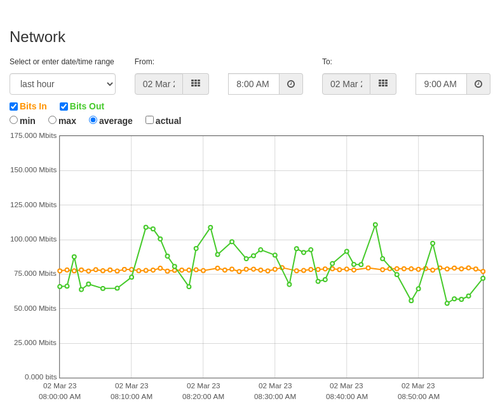Click the '0.000 bits' axis label
Viewport: 500px width, 403px height.
[41, 377]
